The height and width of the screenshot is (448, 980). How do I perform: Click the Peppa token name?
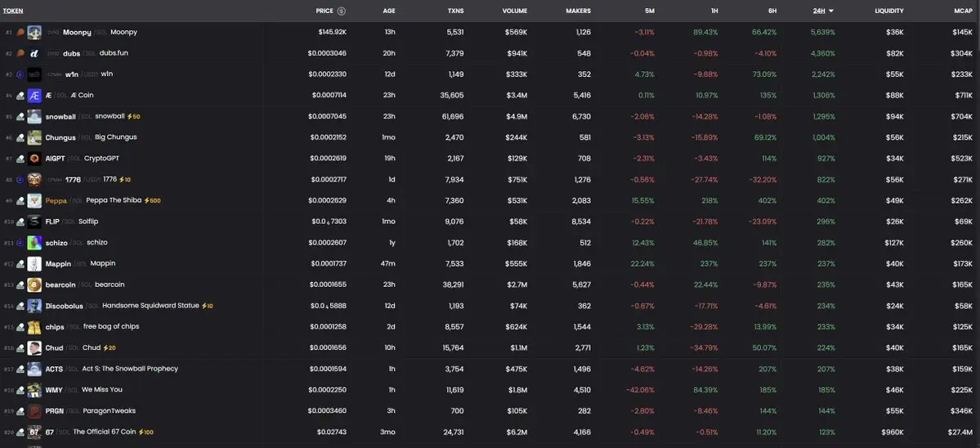(x=56, y=201)
